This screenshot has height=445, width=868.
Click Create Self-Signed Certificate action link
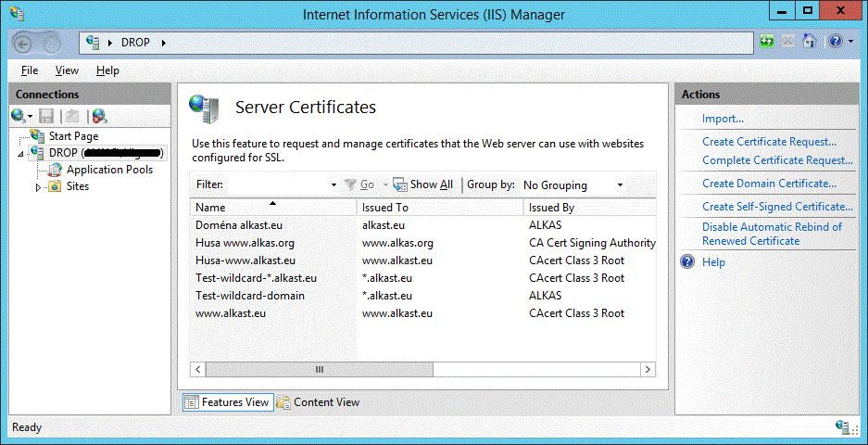(x=777, y=207)
